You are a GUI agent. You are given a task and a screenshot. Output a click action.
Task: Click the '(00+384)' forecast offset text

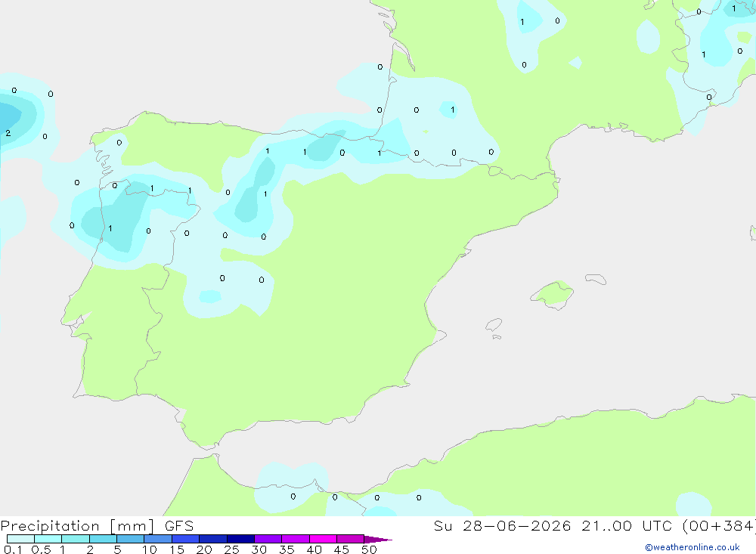click(x=720, y=525)
